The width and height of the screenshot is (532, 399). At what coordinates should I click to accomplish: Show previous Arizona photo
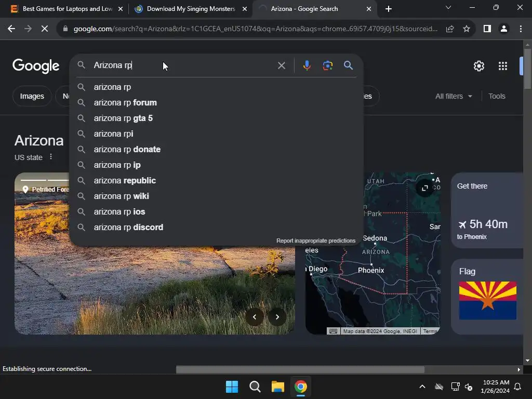[255, 317]
